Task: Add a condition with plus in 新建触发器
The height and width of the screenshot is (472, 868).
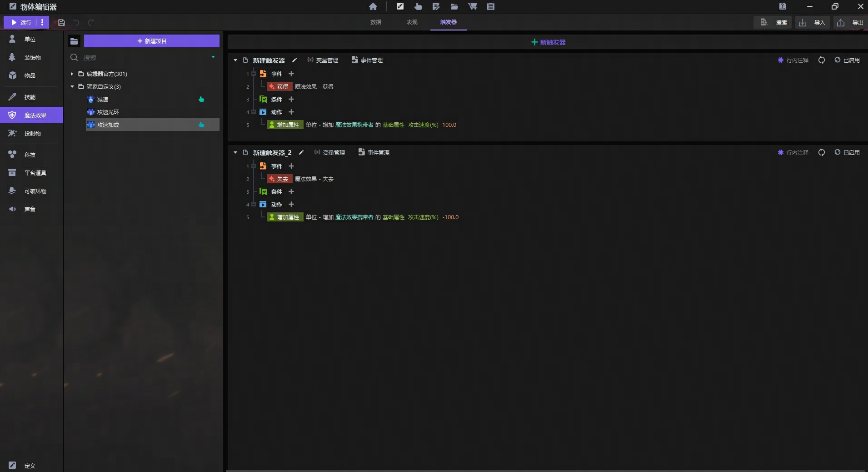Action: 291,99
